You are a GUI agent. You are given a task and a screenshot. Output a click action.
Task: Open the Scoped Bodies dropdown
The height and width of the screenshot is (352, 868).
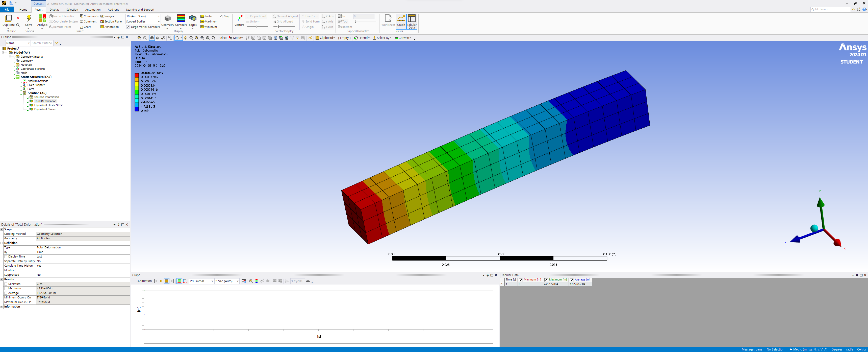click(143, 21)
